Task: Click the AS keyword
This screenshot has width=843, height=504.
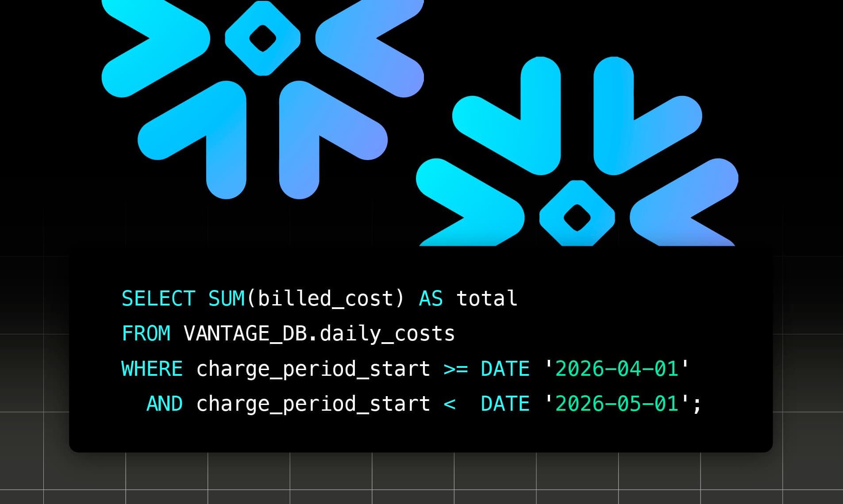Action: point(431,298)
